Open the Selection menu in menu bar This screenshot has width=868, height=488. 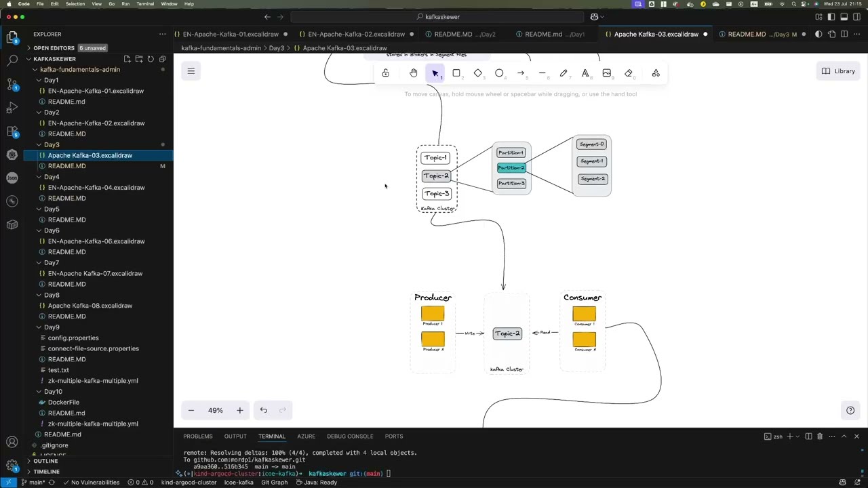click(x=75, y=4)
